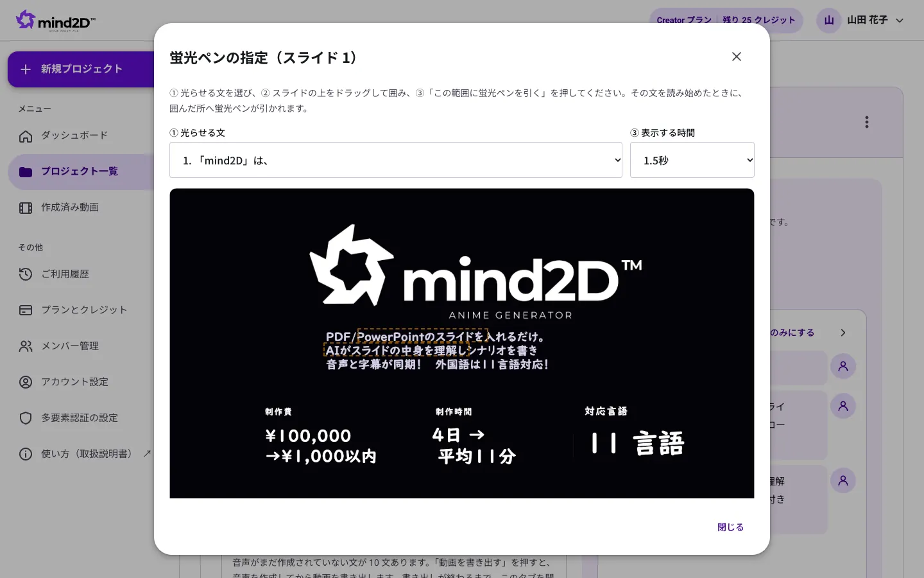Go to 作成済み動画 in the sidebar
Image resolution: width=924 pixels, height=578 pixels.
coord(81,207)
